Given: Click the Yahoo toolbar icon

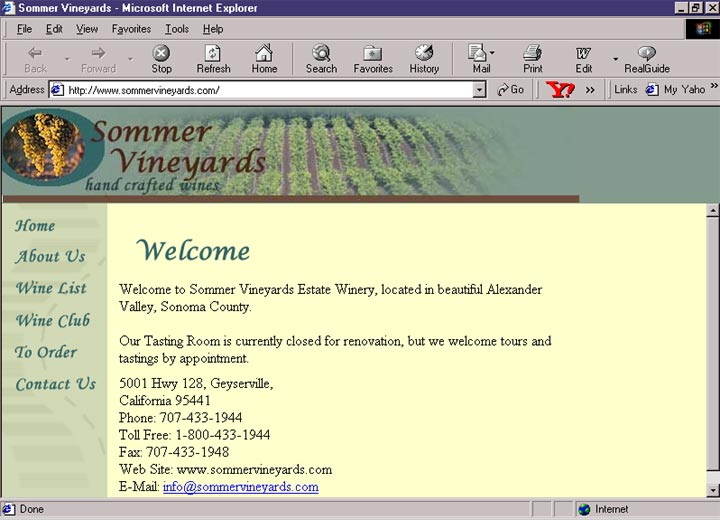Looking at the screenshot, I should click(x=560, y=90).
